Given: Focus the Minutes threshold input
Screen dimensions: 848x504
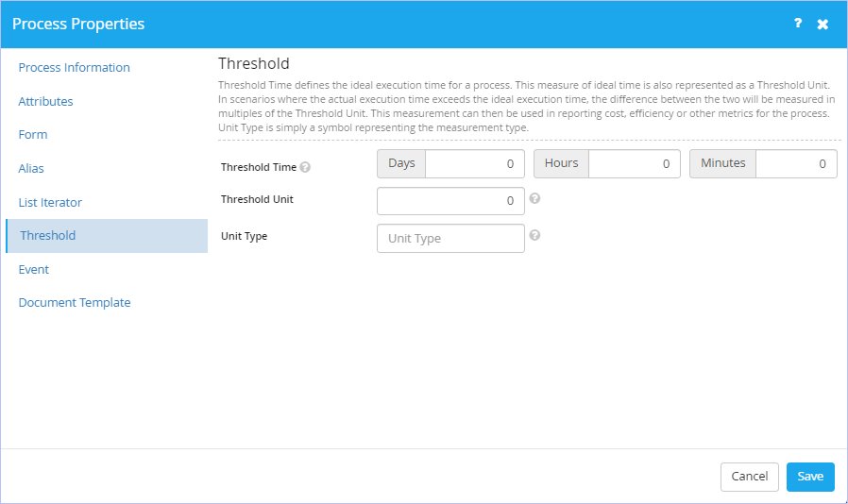Looking at the screenshot, I should point(796,164).
